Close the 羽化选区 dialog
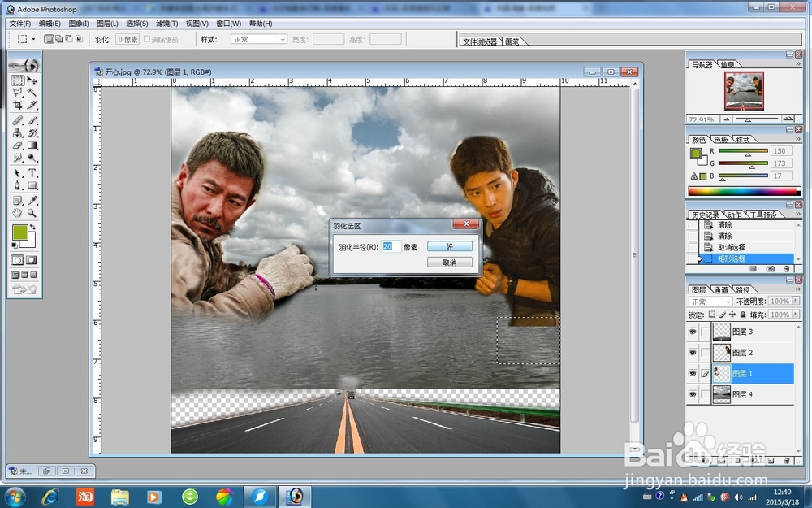The height and width of the screenshot is (508, 812). pos(466,224)
